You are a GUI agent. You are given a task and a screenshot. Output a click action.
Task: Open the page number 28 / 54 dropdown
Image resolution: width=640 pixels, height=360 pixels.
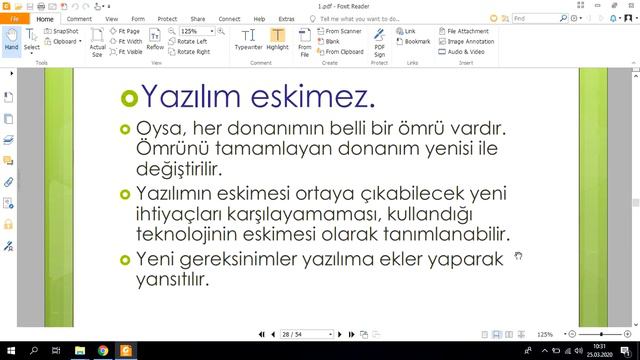point(330,334)
